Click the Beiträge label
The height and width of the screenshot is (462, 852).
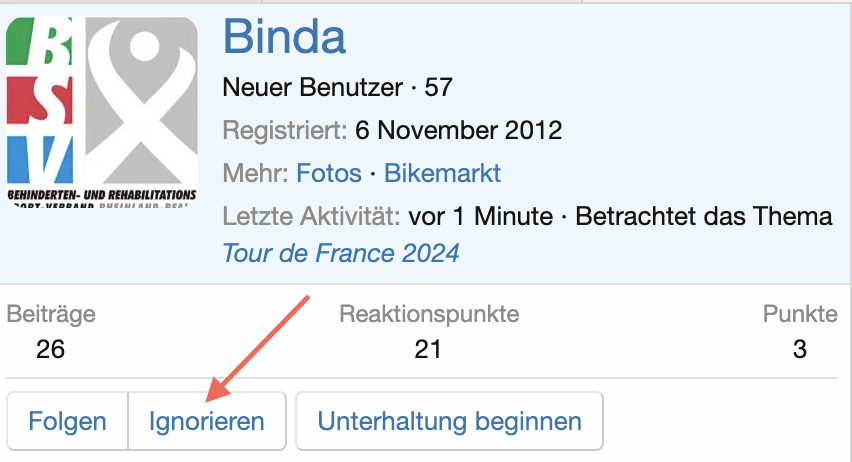click(51, 315)
